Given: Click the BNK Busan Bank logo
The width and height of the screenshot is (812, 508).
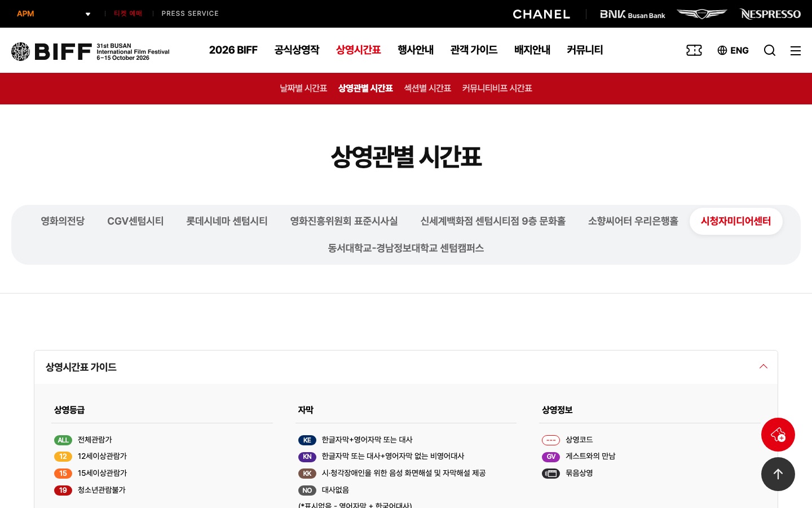Looking at the screenshot, I should pos(633,14).
